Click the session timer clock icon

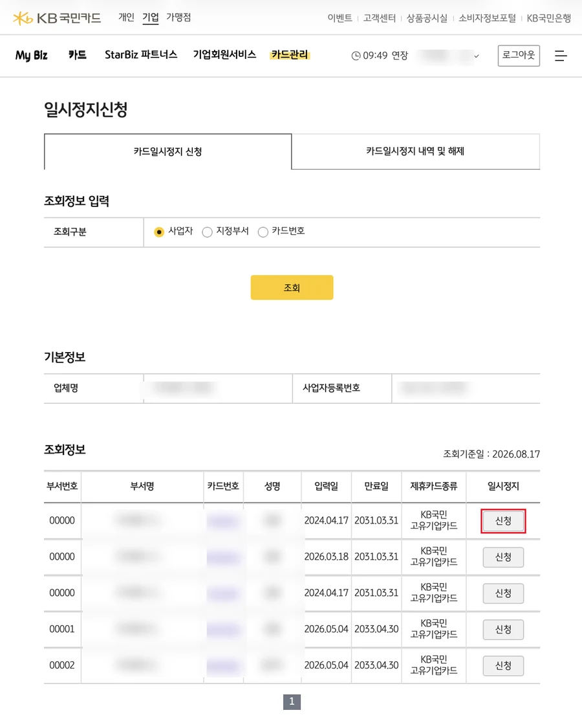pos(356,56)
